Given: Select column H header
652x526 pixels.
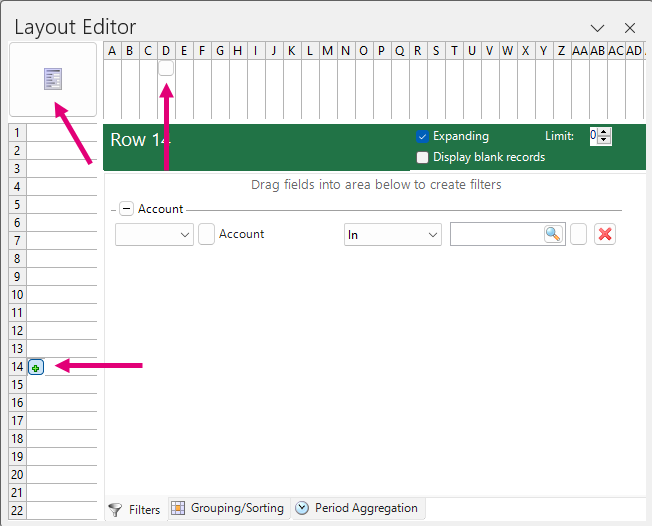Looking at the screenshot, I should click(238, 51).
